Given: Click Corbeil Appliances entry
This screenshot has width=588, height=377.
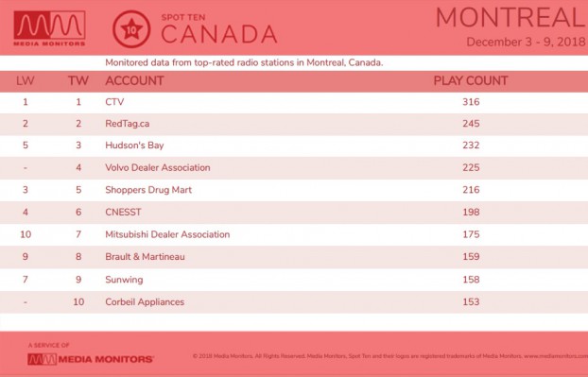Looking at the screenshot, I should (x=145, y=301).
